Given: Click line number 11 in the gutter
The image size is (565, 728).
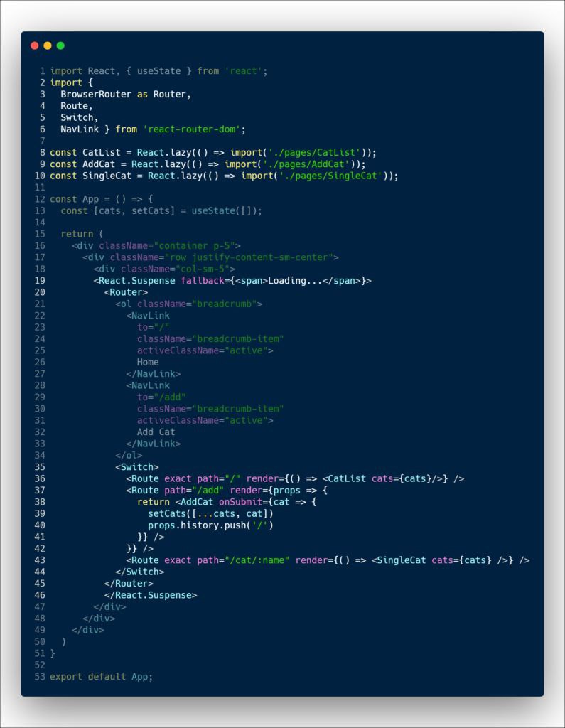Looking at the screenshot, I should (40, 188).
